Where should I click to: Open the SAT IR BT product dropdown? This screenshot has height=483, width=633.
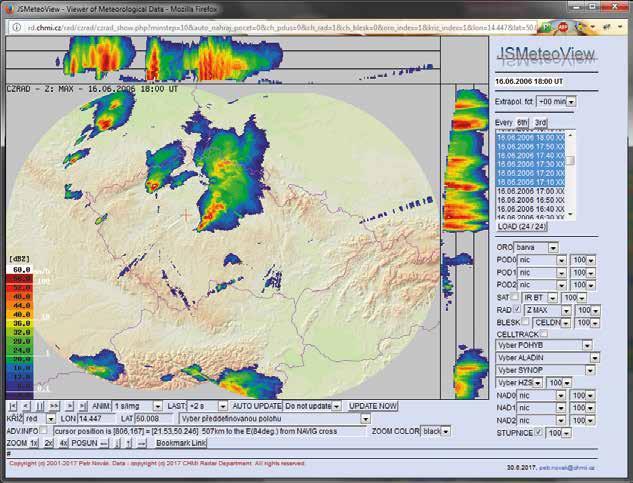click(x=540, y=298)
